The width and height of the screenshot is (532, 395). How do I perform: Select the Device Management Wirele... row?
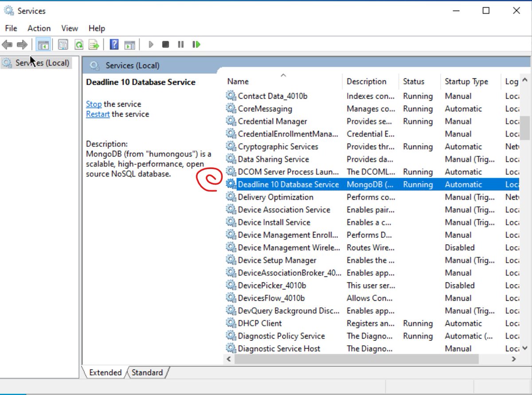pyautogui.click(x=372, y=247)
